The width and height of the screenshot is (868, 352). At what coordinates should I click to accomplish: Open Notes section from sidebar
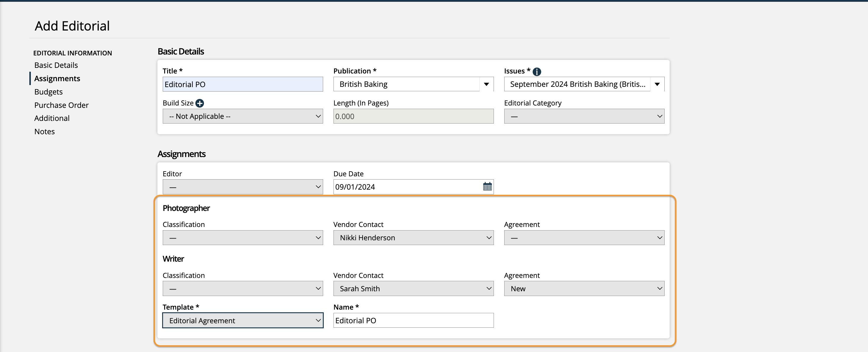pyautogui.click(x=44, y=132)
